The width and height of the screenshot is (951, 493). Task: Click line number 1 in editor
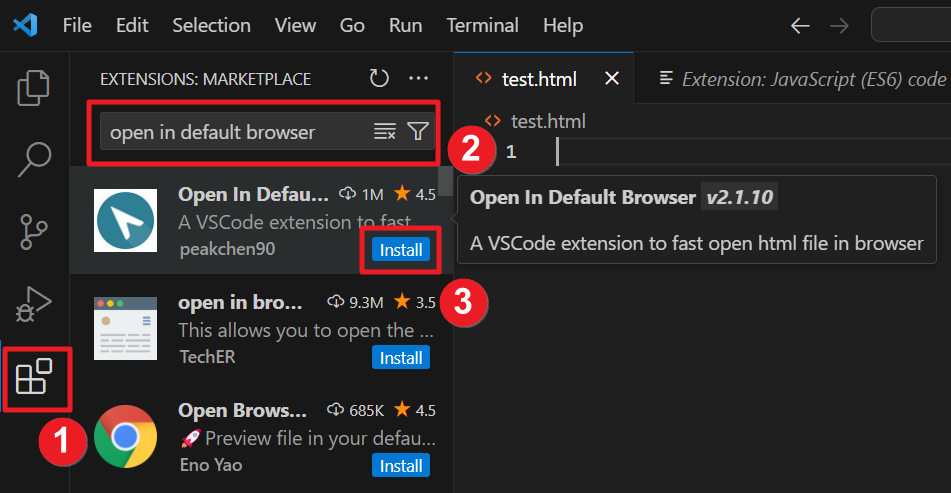pos(511,152)
